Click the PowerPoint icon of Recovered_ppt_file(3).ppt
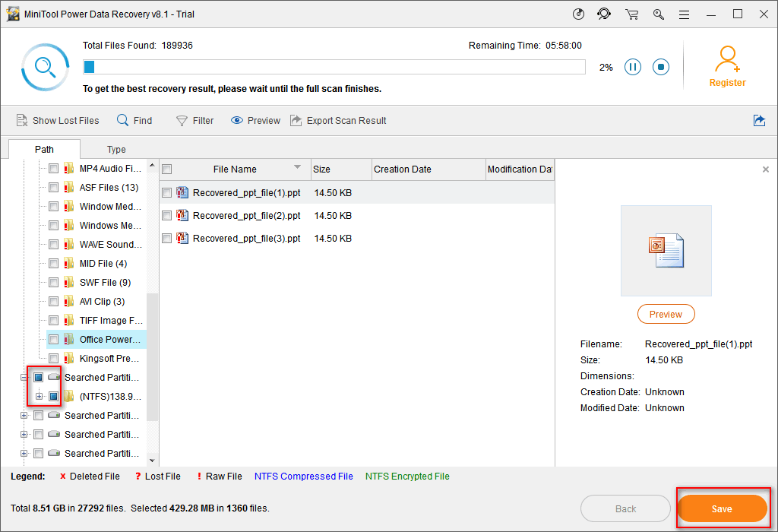Viewport: 778px width, 532px height. (182, 238)
